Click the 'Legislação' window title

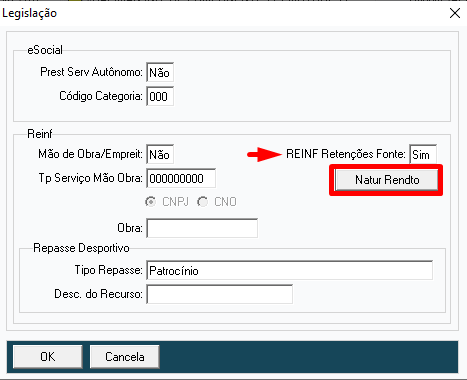[x=29, y=13]
